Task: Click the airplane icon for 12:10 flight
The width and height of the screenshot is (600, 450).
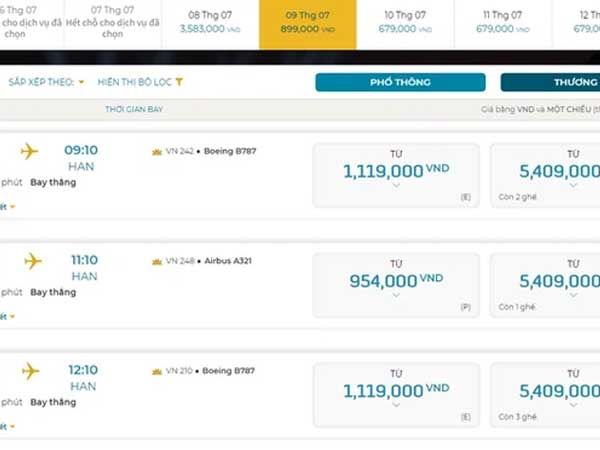Action: coord(31,371)
